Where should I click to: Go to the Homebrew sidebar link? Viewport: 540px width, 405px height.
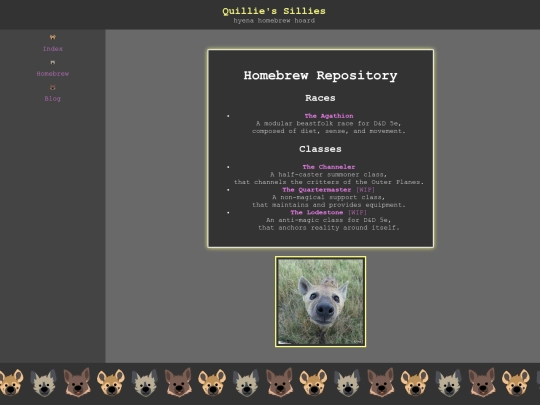point(53,74)
